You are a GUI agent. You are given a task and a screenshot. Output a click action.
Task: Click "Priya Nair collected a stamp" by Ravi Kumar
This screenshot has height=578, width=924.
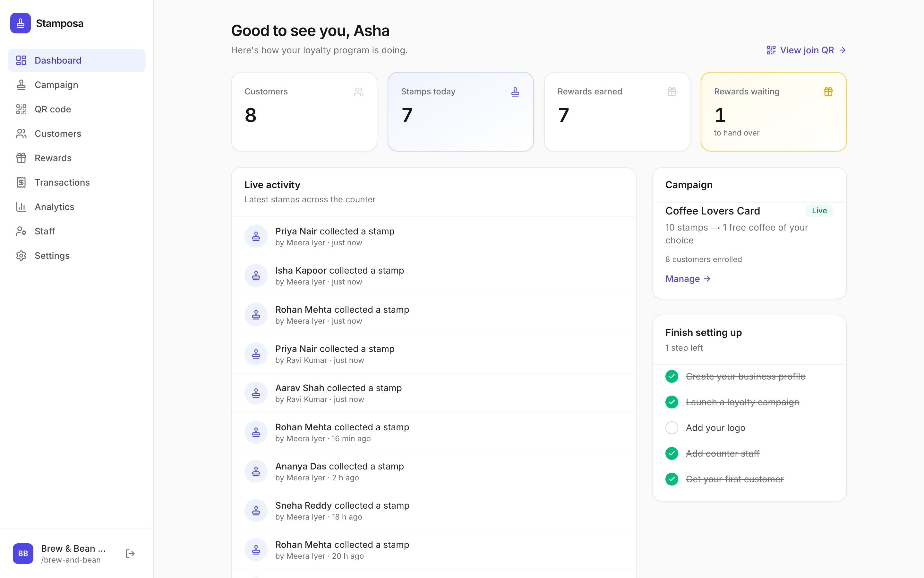433,354
